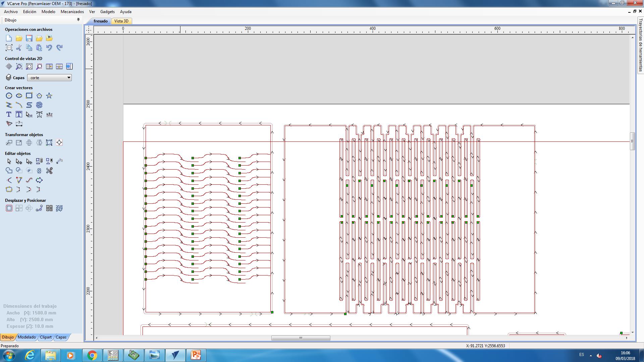
Task: Click the Save file icon
Action: coord(29,38)
